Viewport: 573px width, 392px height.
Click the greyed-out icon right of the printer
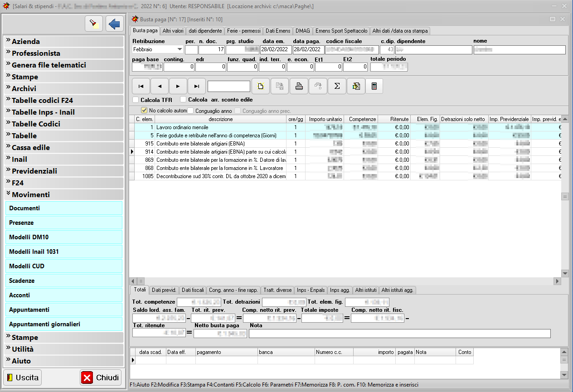pyautogui.click(x=318, y=86)
